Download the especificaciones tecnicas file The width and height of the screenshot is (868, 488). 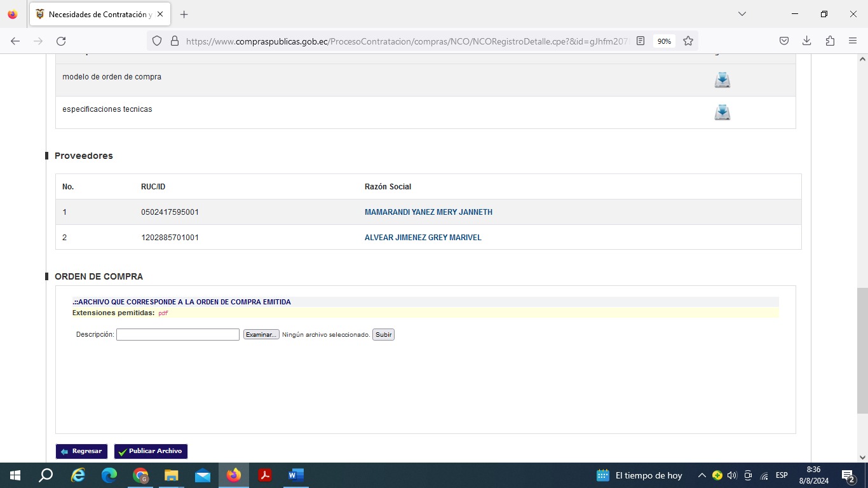coord(722,112)
